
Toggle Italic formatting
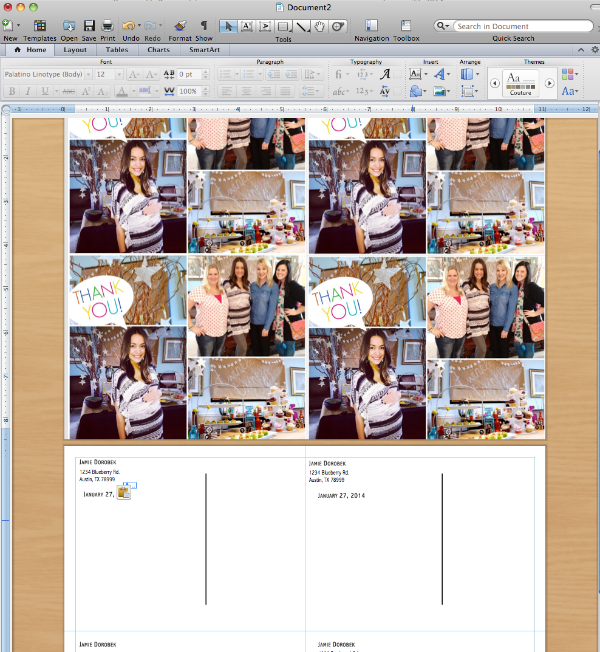(x=29, y=91)
